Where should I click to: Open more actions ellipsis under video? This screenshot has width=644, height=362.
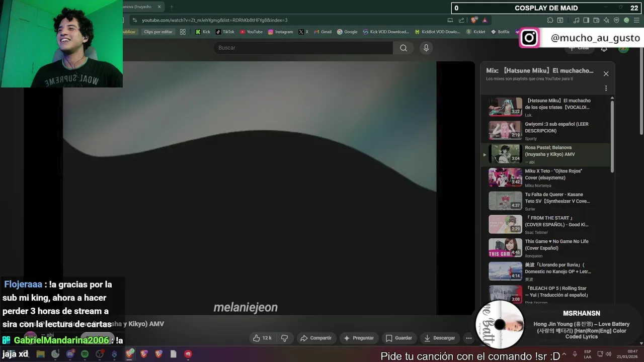click(469, 338)
